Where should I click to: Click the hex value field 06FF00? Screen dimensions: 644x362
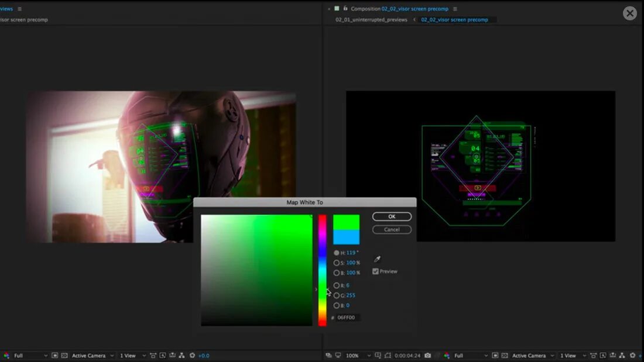tap(347, 318)
